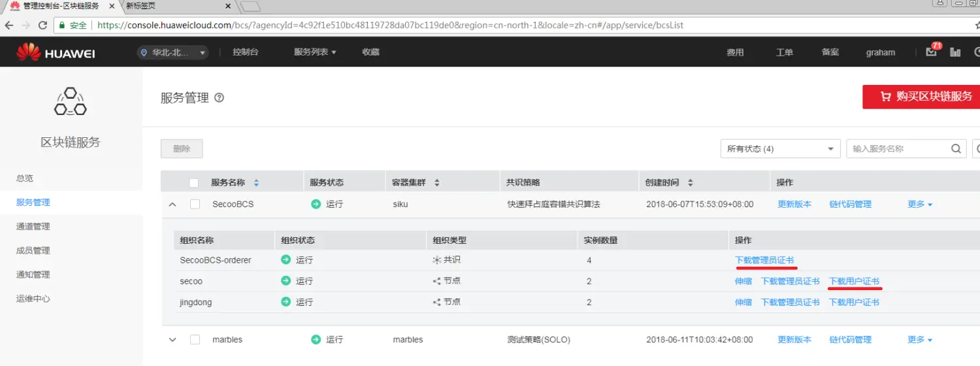The width and height of the screenshot is (980, 366).
Task: Click 更新版本 for marbles
Action: click(x=794, y=340)
